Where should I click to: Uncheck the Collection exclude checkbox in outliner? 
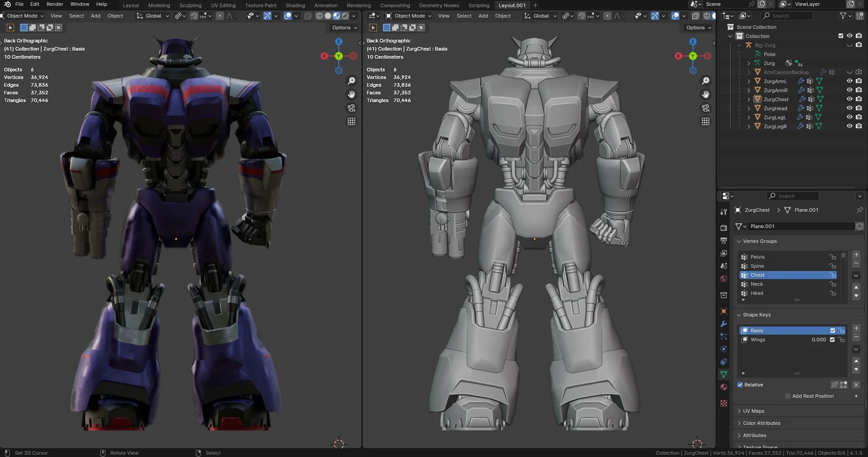pyautogui.click(x=841, y=36)
